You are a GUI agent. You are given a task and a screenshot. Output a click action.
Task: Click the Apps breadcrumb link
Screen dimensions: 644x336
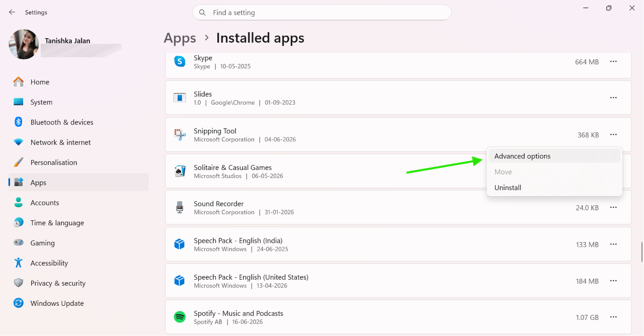180,38
